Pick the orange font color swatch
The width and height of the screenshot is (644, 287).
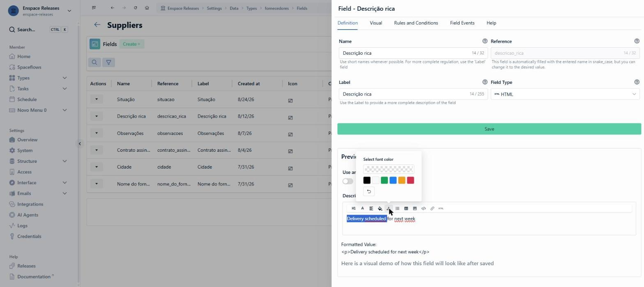(402, 180)
